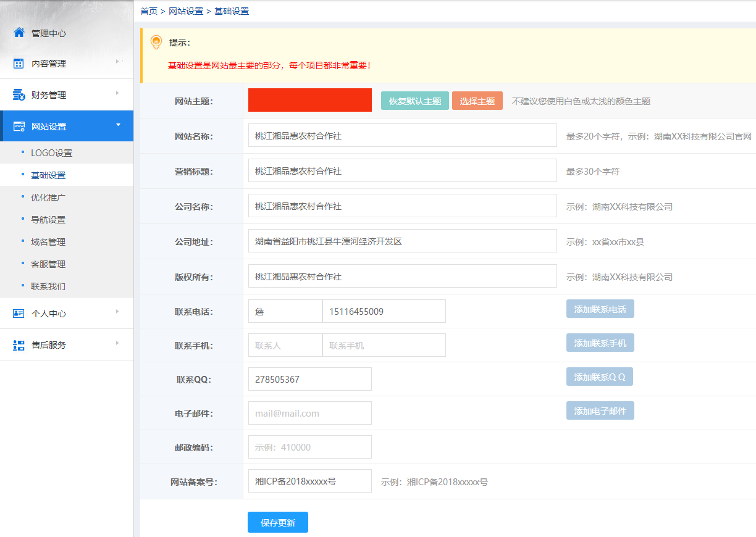756x537 pixels.
Task: Focus the 电子邮件 input field
Action: click(309, 413)
